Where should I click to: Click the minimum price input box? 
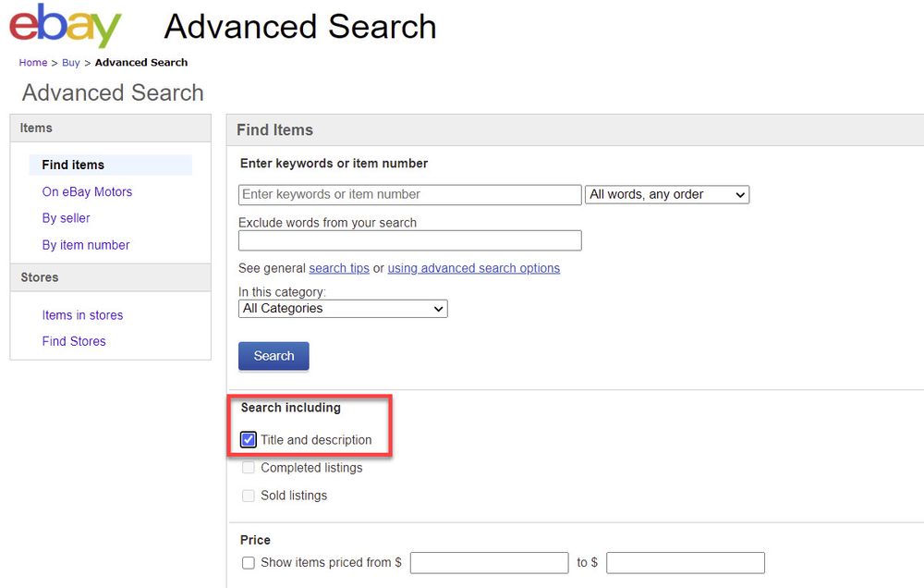point(489,562)
